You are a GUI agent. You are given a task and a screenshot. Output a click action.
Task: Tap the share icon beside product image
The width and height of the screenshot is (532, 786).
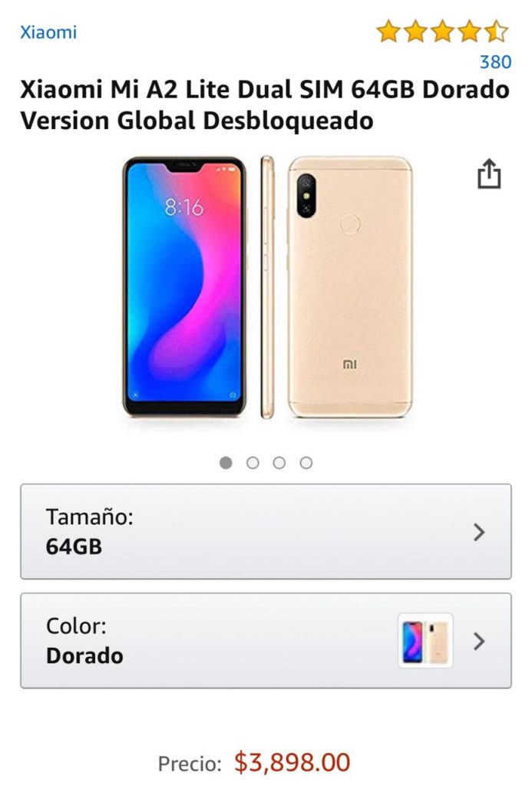click(489, 173)
